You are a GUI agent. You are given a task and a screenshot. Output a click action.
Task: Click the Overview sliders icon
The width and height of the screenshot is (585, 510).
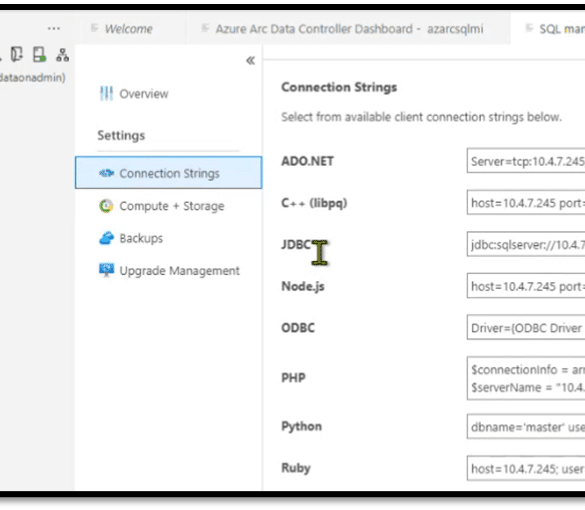(x=106, y=93)
